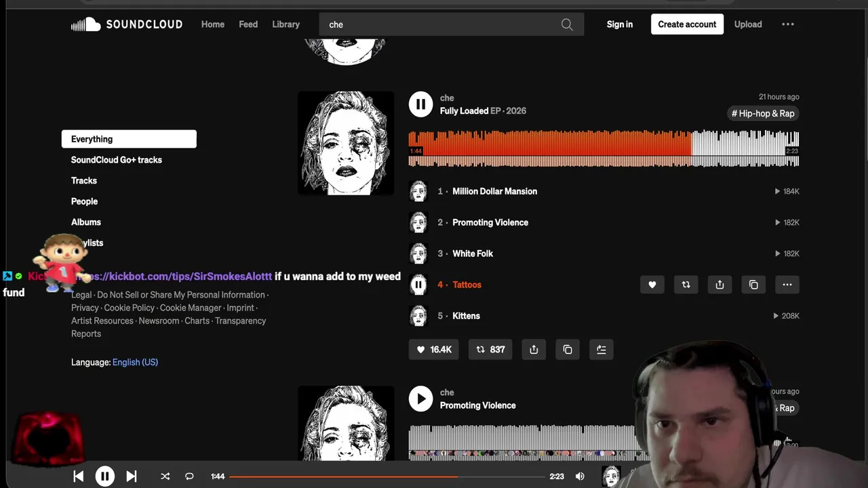Skip to next track in player bar
868x488 pixels.
132,476
